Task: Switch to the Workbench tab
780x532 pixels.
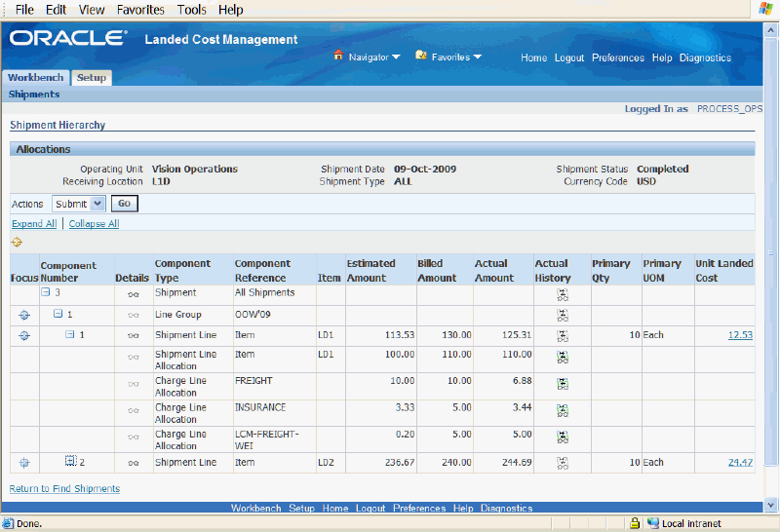Action: [x=36, y=78]
